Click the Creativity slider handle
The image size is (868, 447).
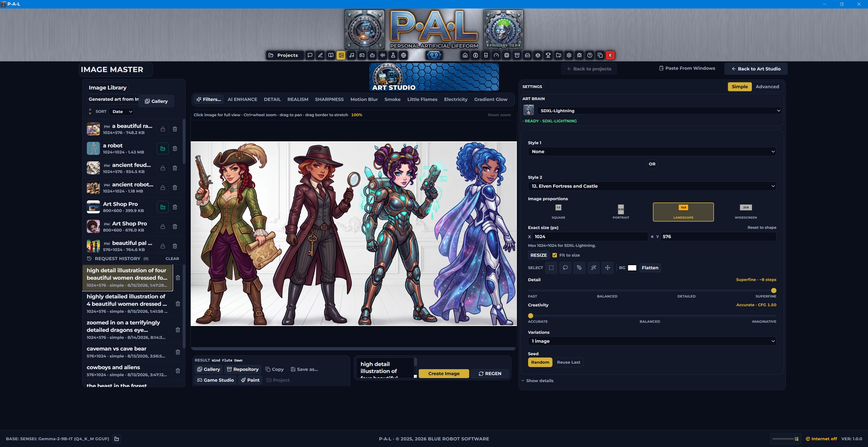(x=531, y=316)
